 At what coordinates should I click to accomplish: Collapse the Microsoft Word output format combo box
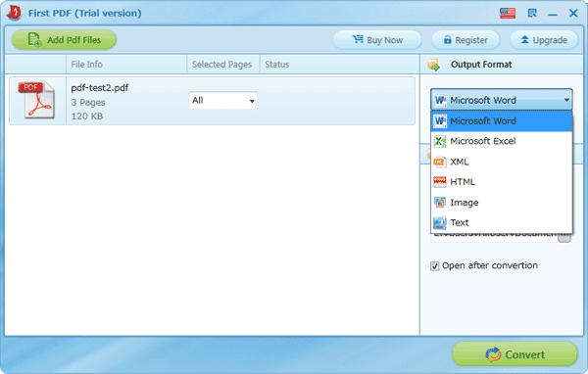[502, 100]
